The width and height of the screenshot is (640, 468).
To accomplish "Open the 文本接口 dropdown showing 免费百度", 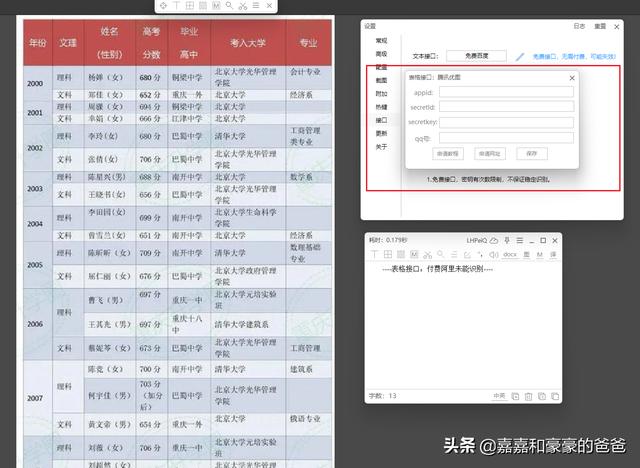I will (476, 56).
